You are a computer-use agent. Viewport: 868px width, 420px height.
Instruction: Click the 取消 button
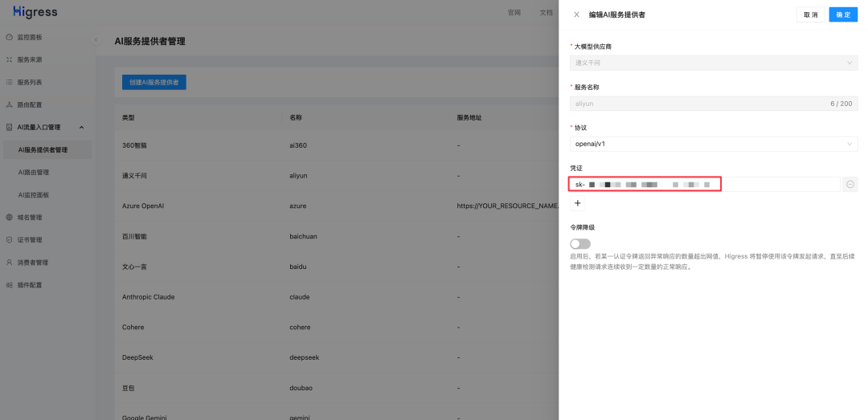(810, 15)
